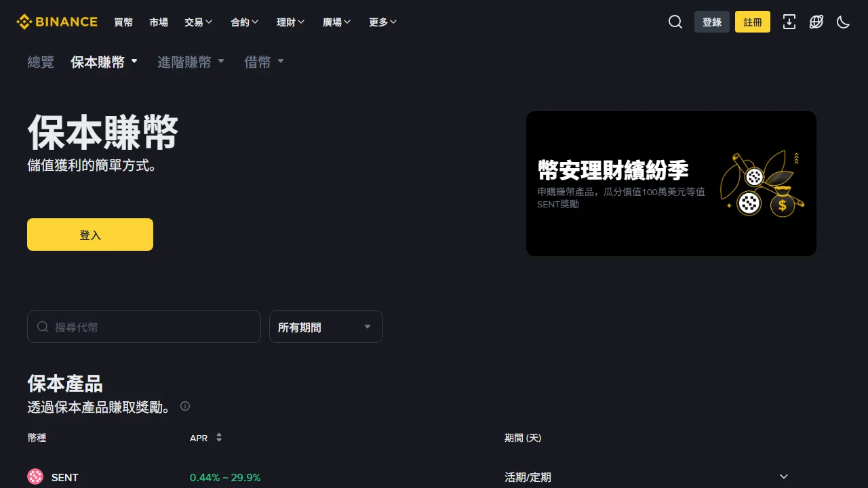This screenshot has height=488, width=868.
Task: Click the 登錄 button
Action: pos(712,22)
